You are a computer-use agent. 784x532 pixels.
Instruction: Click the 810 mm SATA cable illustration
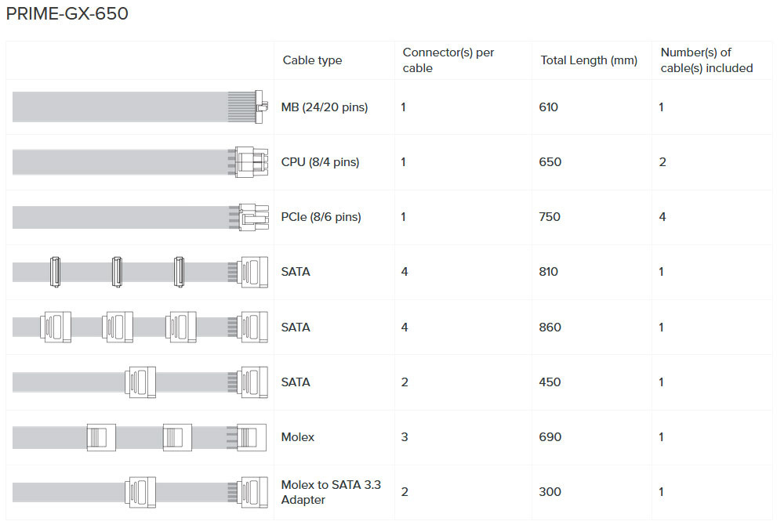pyautogui.click(x=140, y=272)
